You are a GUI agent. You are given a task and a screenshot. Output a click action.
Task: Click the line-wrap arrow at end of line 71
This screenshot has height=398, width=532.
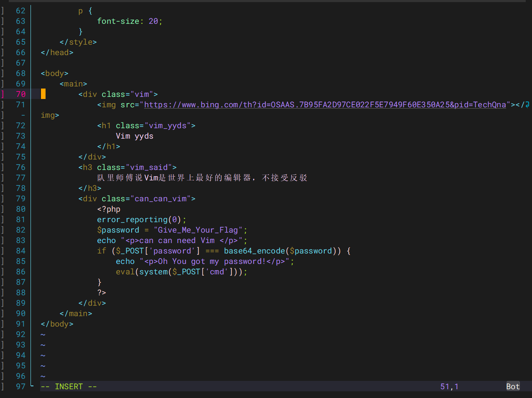(x=527, y=105)
